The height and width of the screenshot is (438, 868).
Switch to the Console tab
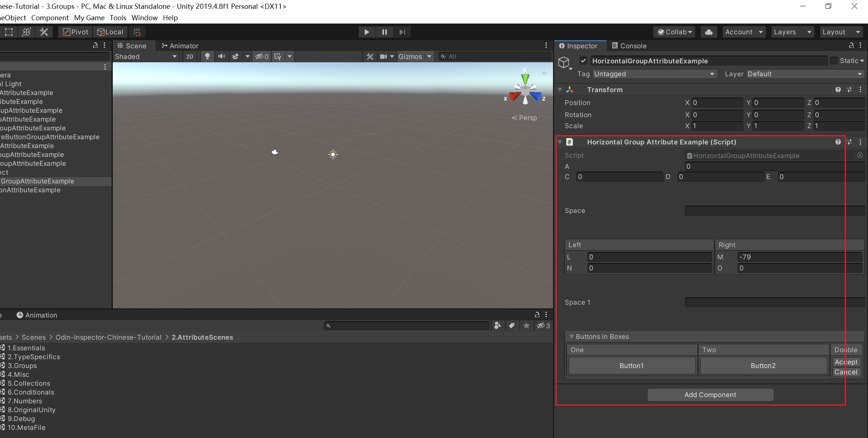click(x=629, y=46)
